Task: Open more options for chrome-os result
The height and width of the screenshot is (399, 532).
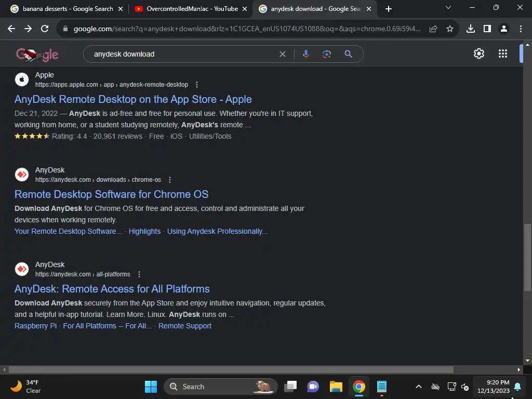Action: coord(170,180)
